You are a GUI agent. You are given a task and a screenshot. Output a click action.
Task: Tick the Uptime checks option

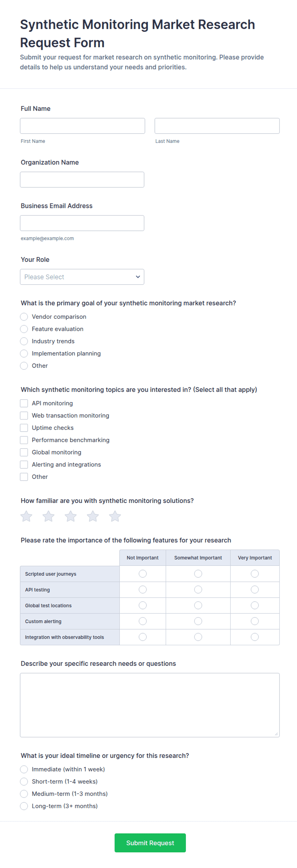pos(24,427)
